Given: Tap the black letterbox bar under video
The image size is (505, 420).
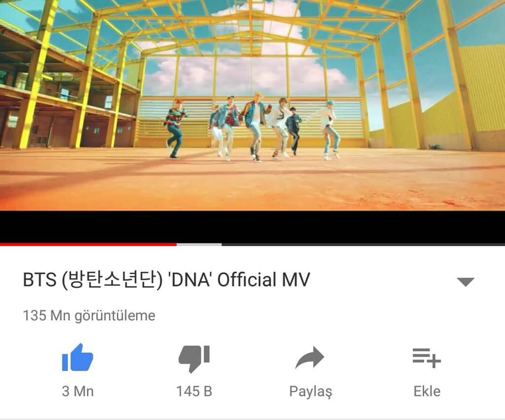Looking at the screenshot, I should 252,227.
